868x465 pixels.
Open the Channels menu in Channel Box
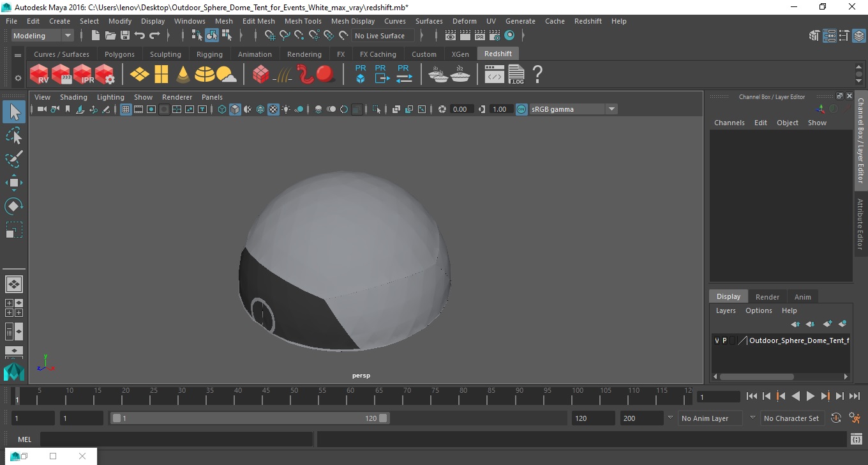pyautogui.click(x=729, y=123)
